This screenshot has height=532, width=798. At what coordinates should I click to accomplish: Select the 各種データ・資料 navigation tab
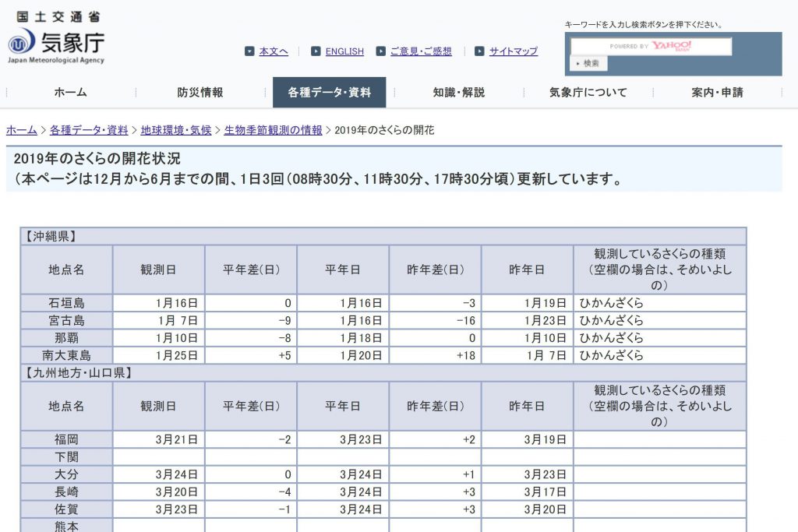[x=330, y=93]
